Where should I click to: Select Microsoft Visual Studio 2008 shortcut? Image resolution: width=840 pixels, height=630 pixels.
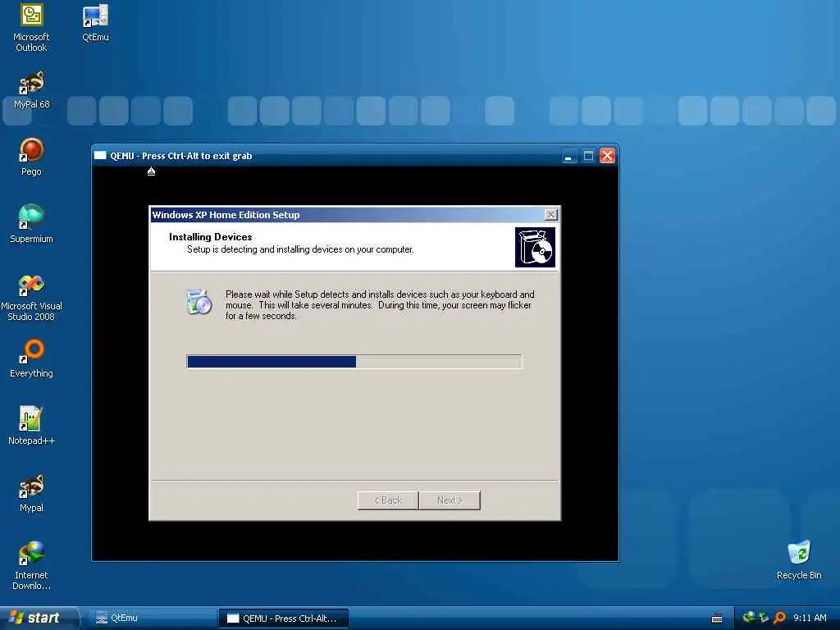(31, 297)
